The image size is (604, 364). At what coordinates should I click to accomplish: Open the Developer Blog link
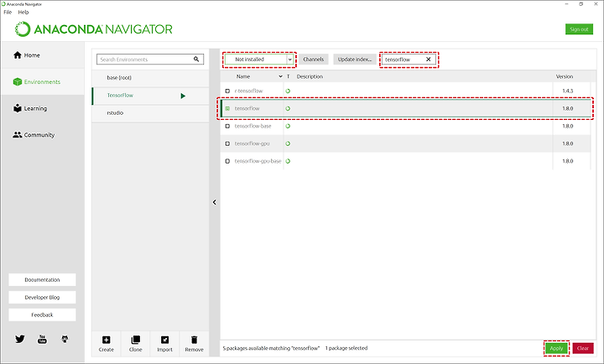click(x=43, y=298)
